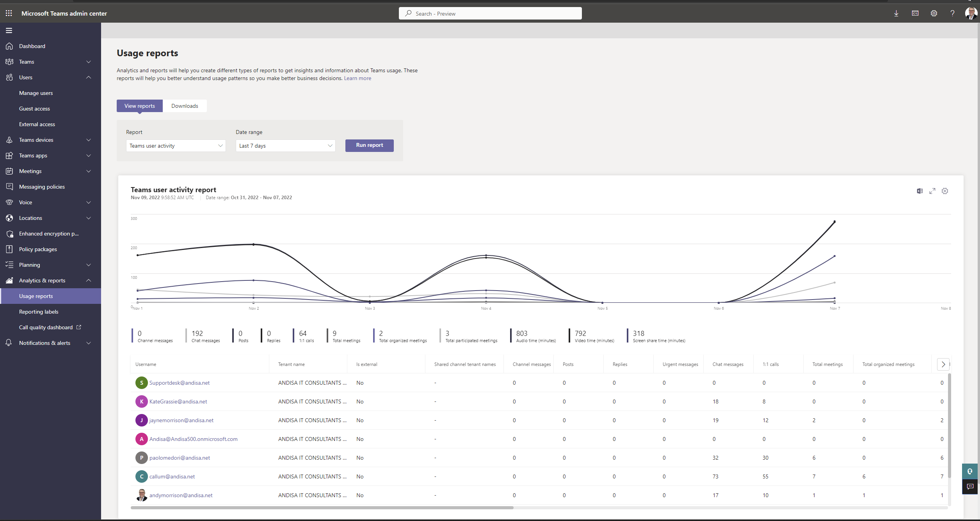Image resolution: width=980 pixels, height=521 pixels.
Task: Click the Meetings calendar icon
Action: click(x=9, y=171)
